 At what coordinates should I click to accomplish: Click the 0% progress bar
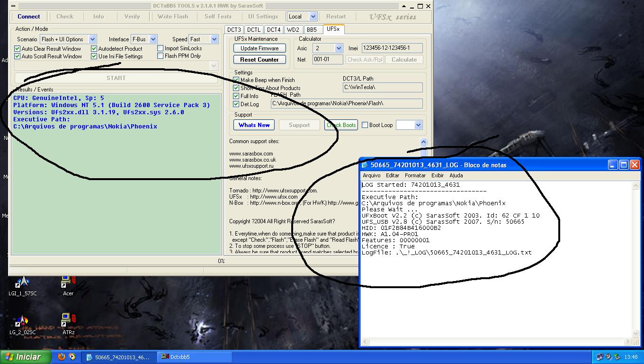(x=221, y=261)
